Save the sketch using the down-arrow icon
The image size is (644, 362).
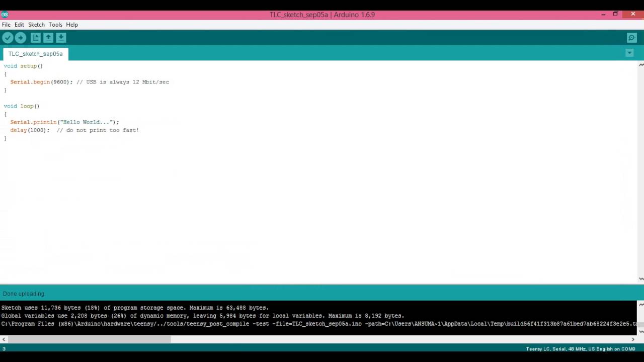click(61, 38)
